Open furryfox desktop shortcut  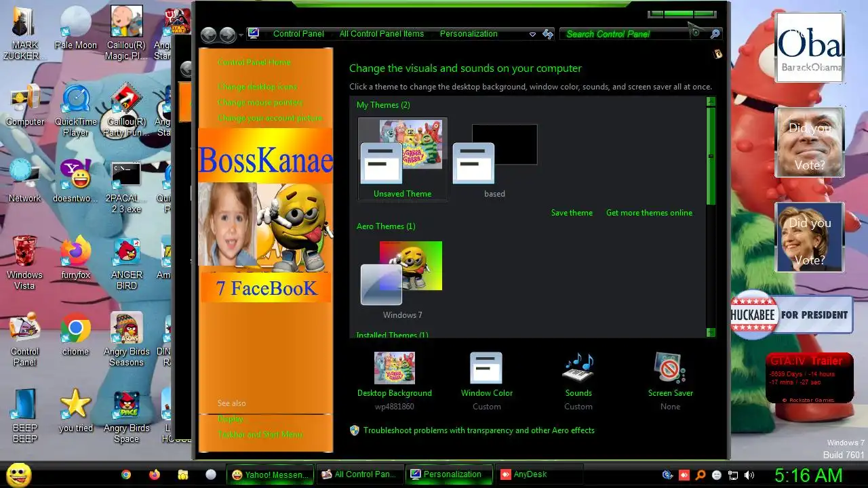coord(76,258)
